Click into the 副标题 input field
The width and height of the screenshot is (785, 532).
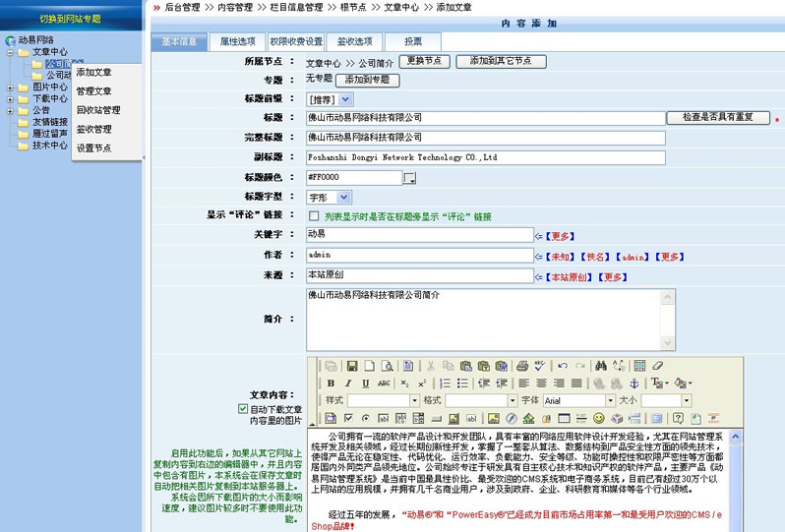pos(486,157)
